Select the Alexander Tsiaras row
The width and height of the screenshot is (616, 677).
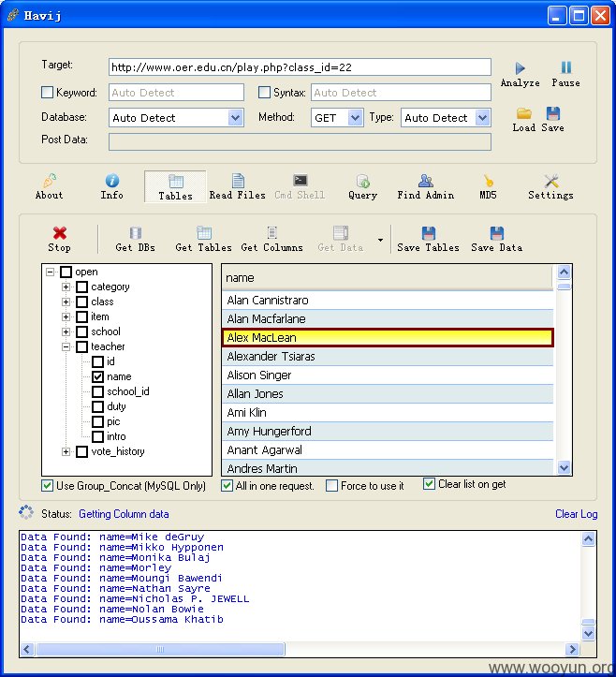pos(388,356)
